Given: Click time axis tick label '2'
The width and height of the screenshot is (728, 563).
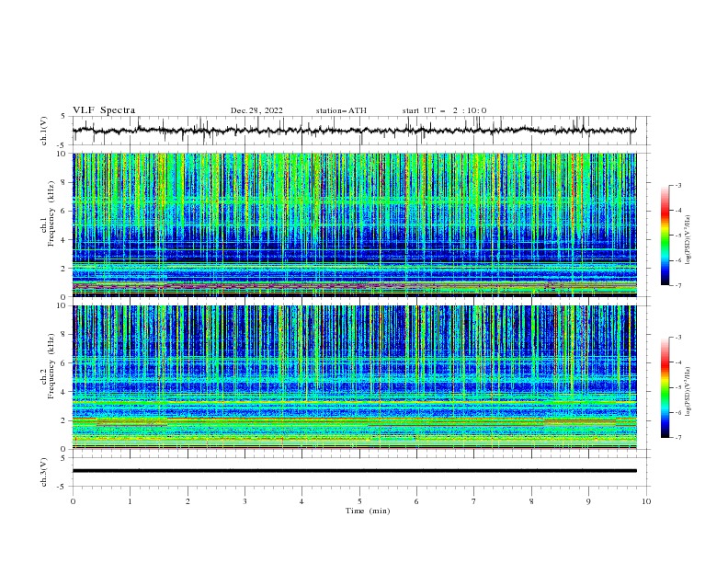Looking at the screenshot, I should pos(188,501).
